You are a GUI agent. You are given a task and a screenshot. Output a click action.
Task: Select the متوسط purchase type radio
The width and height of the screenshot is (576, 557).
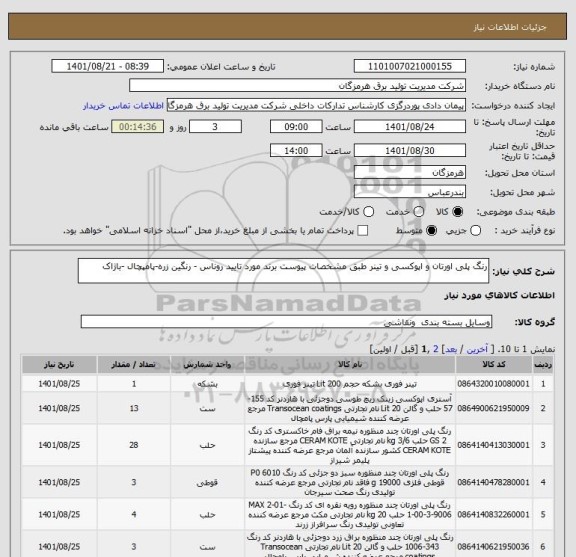point(431,231)
